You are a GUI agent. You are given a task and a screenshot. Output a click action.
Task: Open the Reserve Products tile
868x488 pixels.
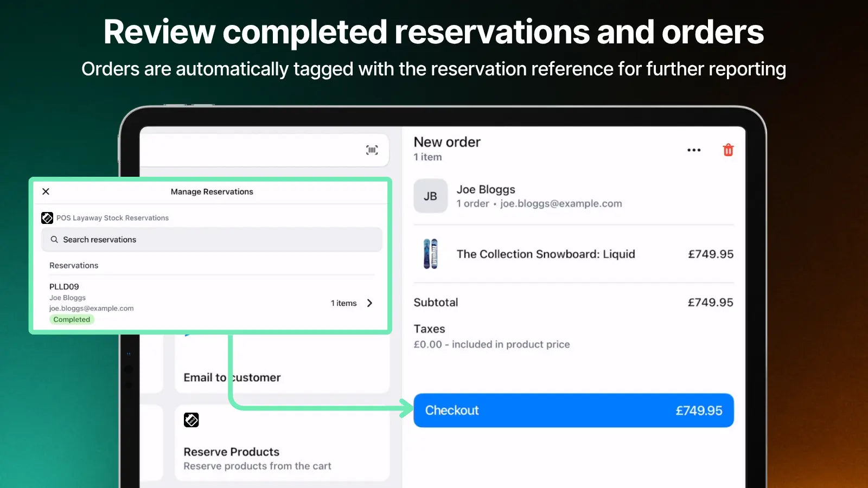pyautogui.click(x=282, y=453)
